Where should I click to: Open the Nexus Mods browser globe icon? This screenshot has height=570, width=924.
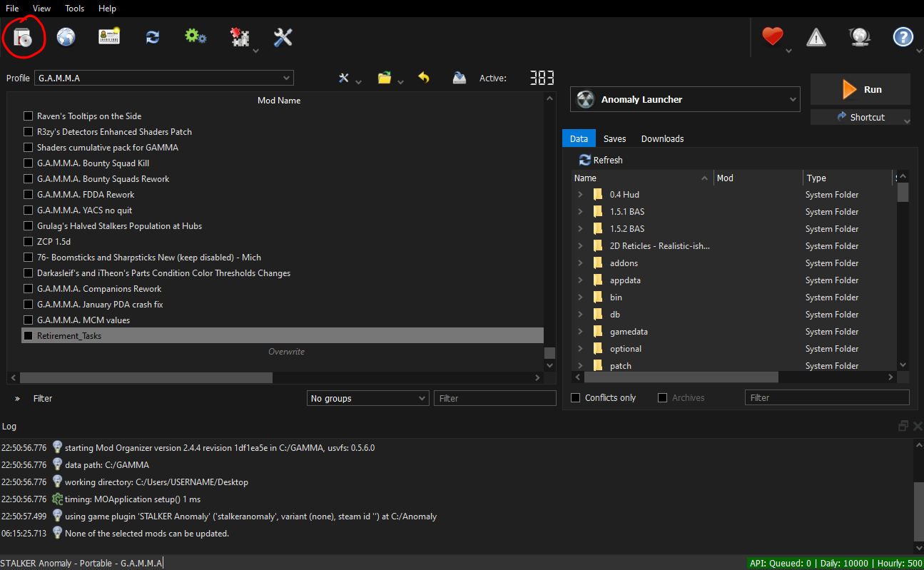(x=66, y=37)
